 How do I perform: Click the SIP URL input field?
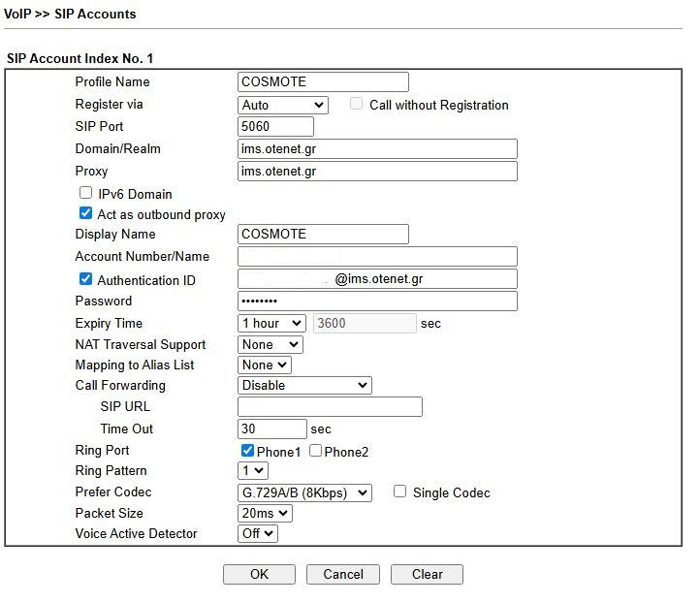330,406
